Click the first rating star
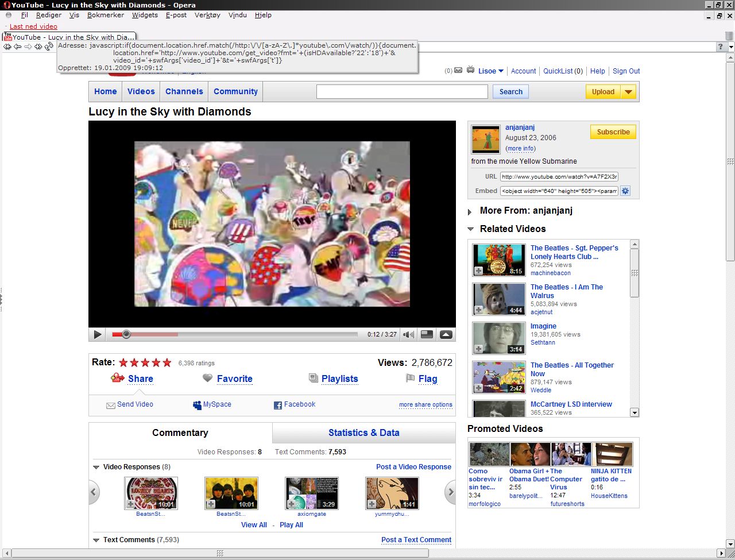Screen dimensions: 735x560 (x=123, y=362)
